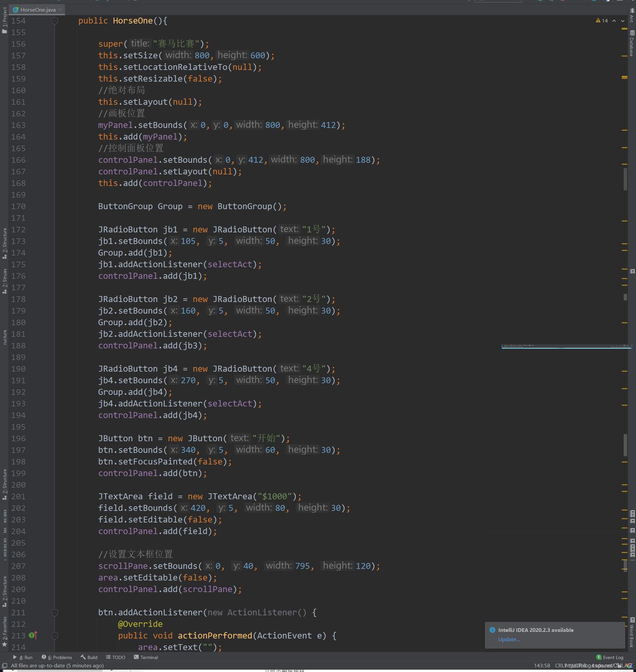The width and height of the screenshot is (636, 672).
Task: Click 'actionPerformed' method name on line 213
Action: [215, 636]
